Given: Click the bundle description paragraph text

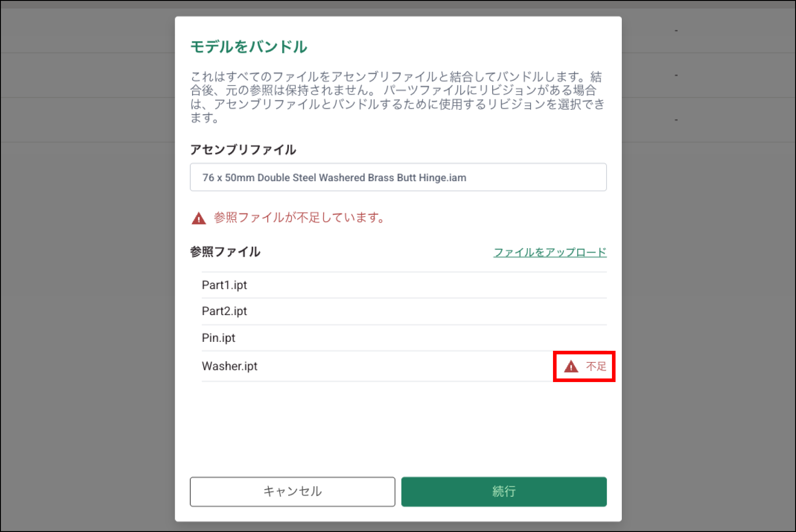Looking at the screenshot, I should pyautogui.click(x=398, y=97).
